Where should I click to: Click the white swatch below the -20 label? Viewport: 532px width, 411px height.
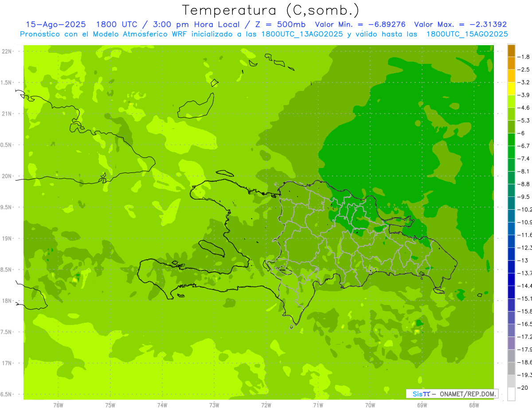tap(511, 394)
